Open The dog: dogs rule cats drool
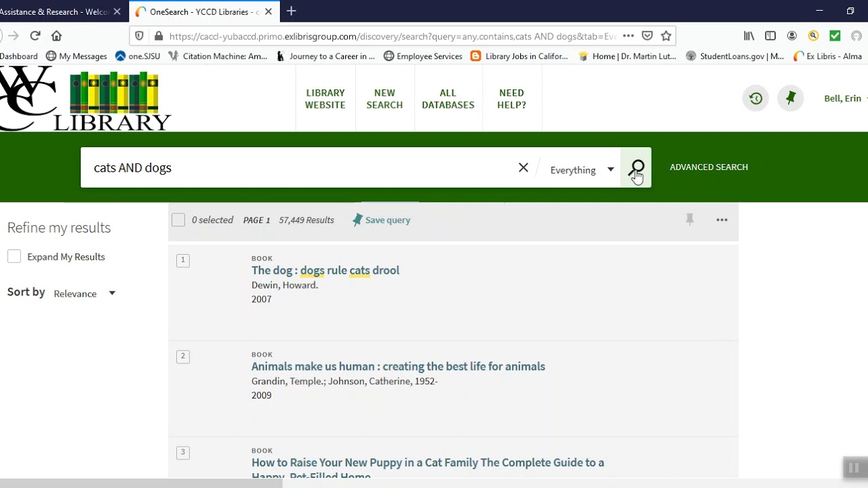The height and width of the screenshot is (488, 868). point(325,270)
